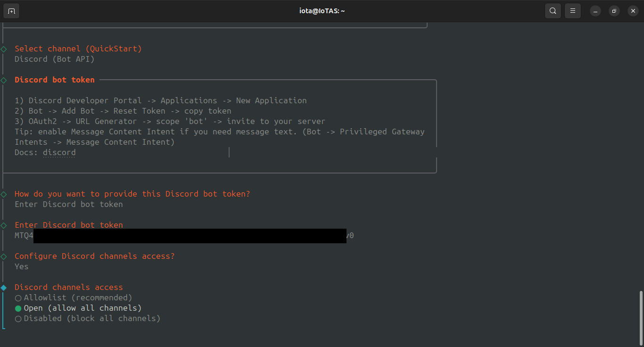Click the Enter Discord bot token prompt

(x=69, y=225)
